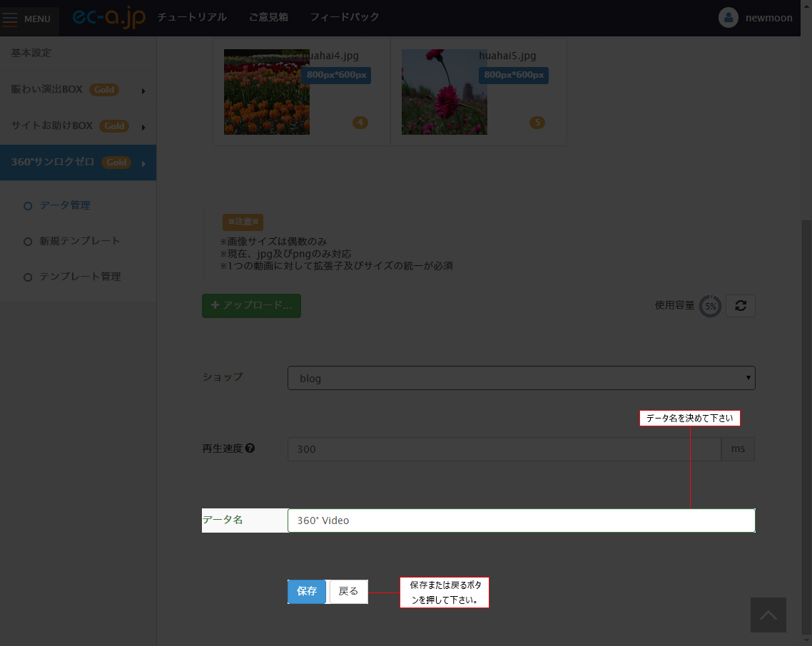The height and width of the screenshot is (646, 812).
Task: Select the 新規テンプレート radio item
Action: [29, 241]
